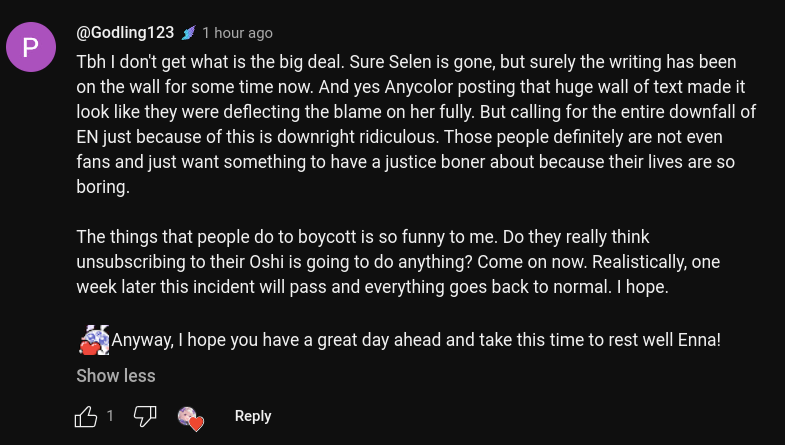Click the word "boring." in the comment
Screen dimensions: 785x445
coord(103,186)
